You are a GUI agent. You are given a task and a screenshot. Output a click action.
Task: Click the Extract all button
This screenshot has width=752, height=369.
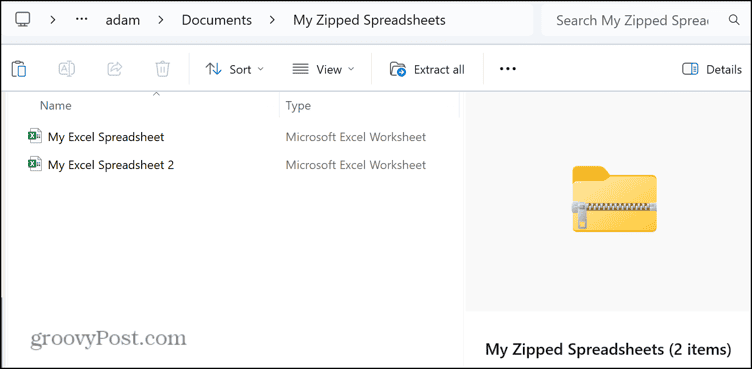tap(427, 70)
